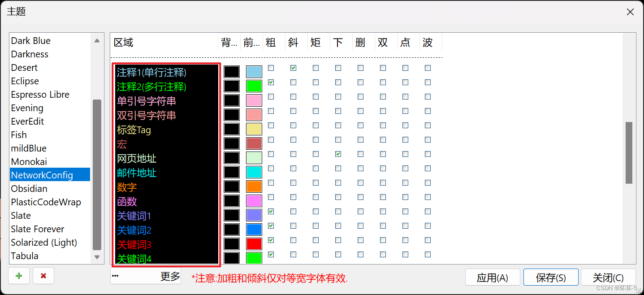This screenshot has width=644, height=295.
Task: Open the 更多 dropdown
Action: point(146,277)
